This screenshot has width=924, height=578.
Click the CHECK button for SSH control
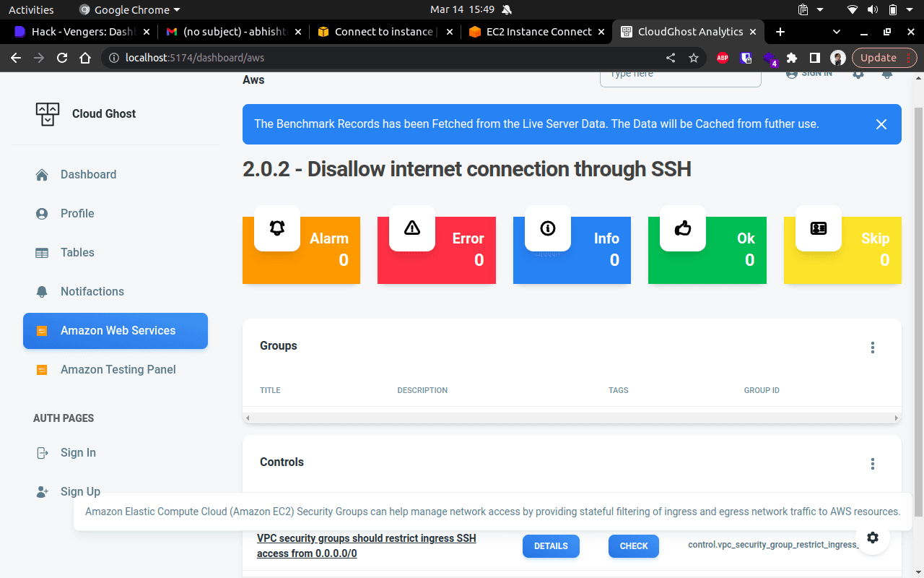pyautogui.click(x=634, y=546)
